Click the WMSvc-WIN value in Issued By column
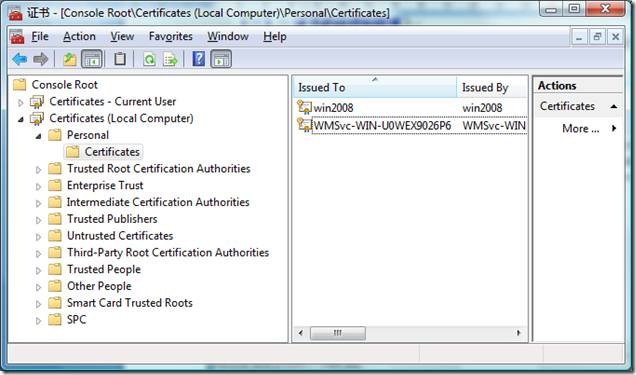The width and height of the screenshot is (636, 375). [494, 125]
